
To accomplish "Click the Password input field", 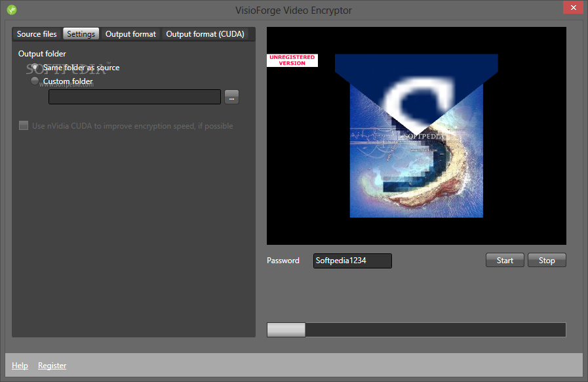I will click(353, 261).
